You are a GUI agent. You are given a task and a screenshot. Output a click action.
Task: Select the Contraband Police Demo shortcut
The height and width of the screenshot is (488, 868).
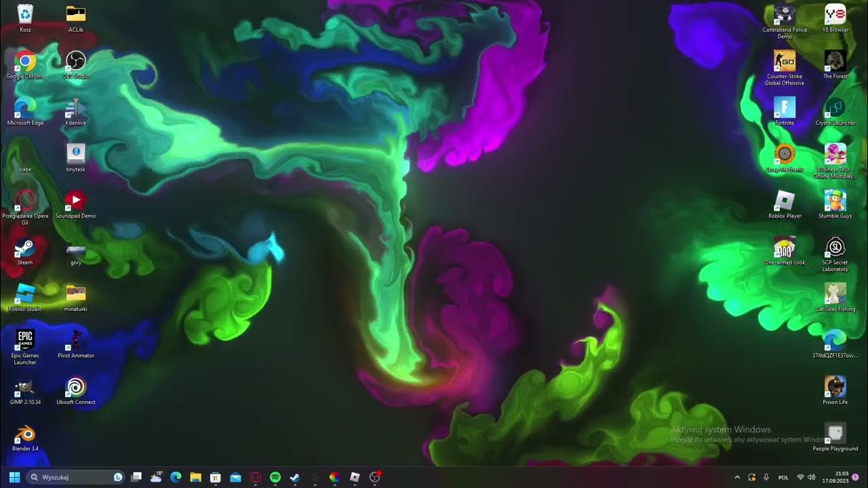785,22
